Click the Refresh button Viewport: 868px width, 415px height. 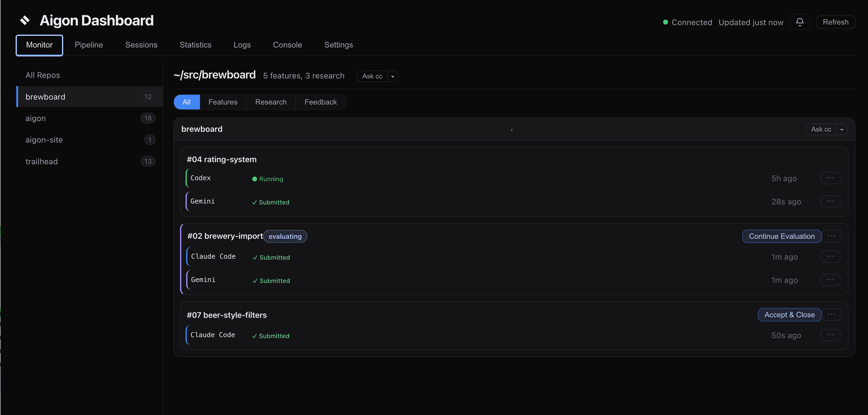coord(835,22)
